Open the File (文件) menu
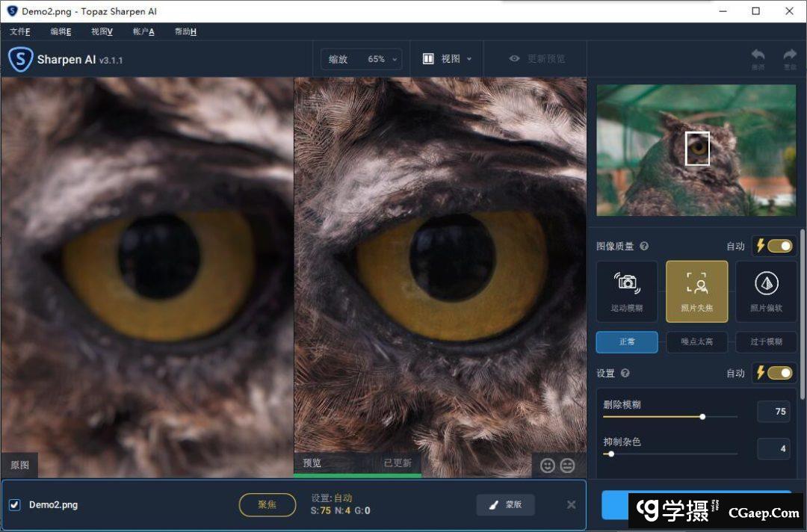 coord(20,31)
